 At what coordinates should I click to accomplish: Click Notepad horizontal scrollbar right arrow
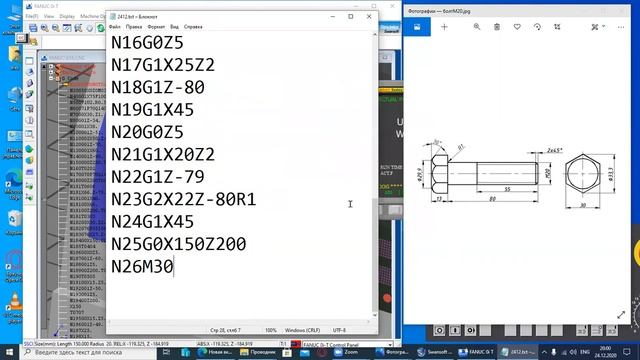[x=368, y=322]
